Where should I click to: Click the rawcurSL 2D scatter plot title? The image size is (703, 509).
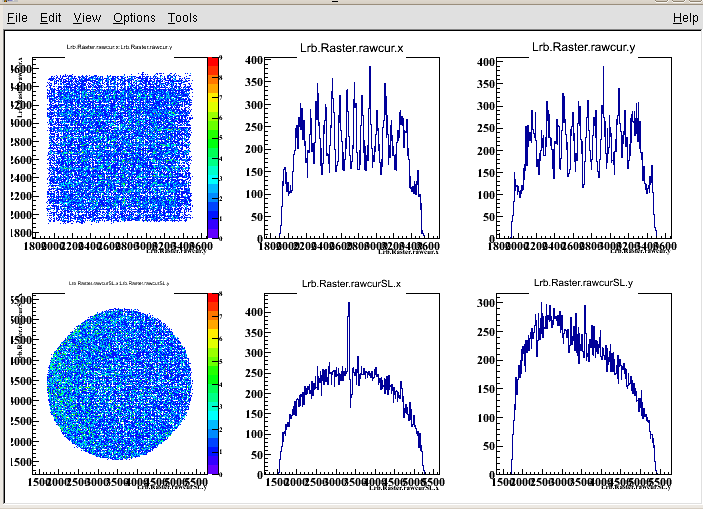tap(119, 283)
